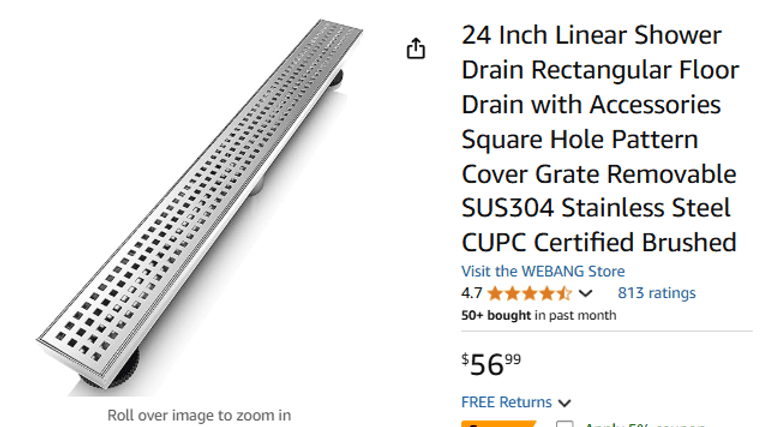The width and height of the screenshot is (768, 427).
Task: Click the Roll over image to zoom caption
Action: 199,415
